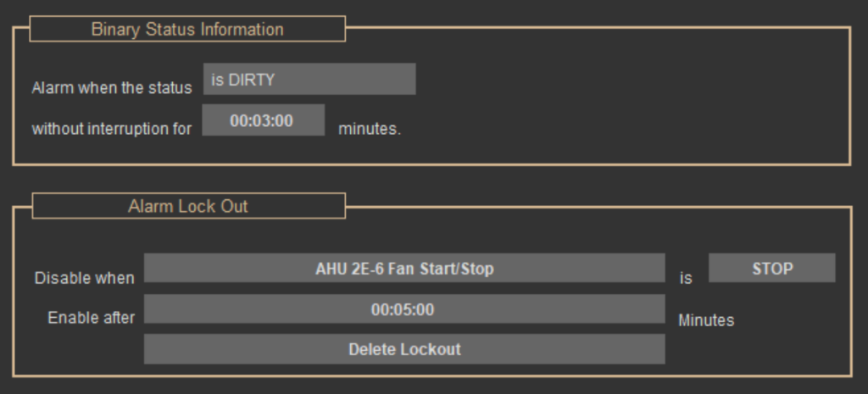This screenshot has width=868, height=394.
Task: Select the AHU 2E-6 Fan Start/Stop point
Action: (x=404, y=269)
